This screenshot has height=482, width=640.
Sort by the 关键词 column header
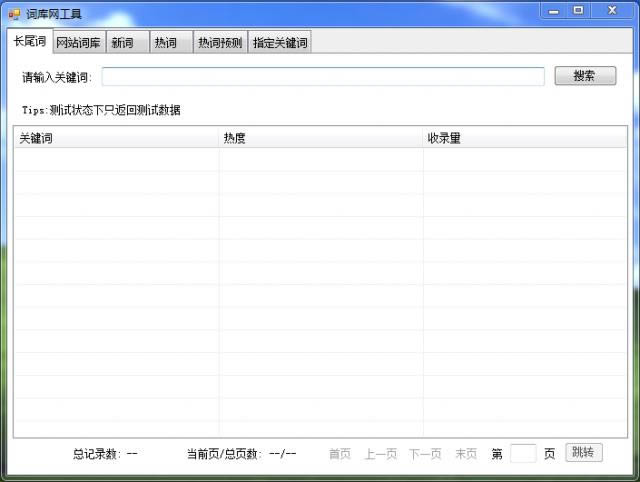click(116, 139)
